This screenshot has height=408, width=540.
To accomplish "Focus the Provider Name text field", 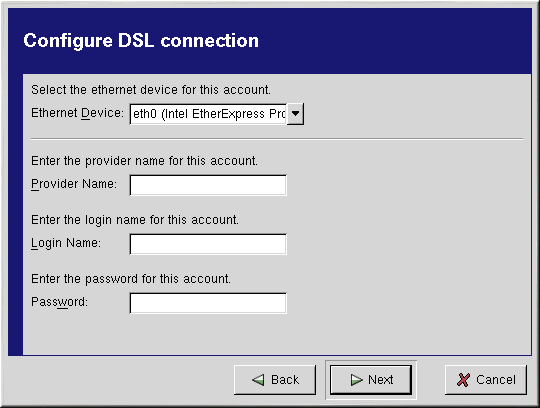I will point(208,185).
